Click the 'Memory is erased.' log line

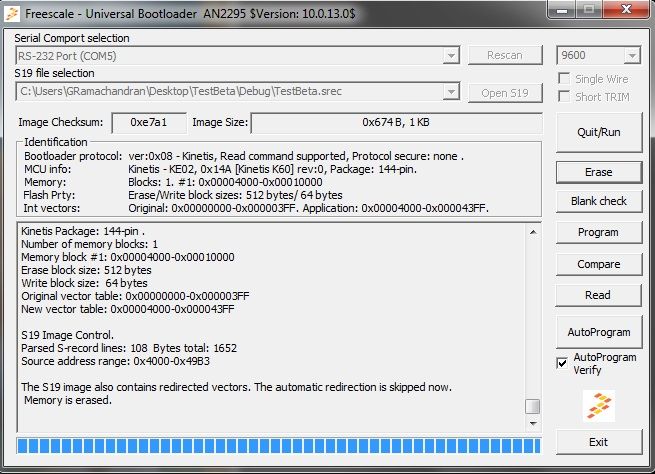point(68,400)
